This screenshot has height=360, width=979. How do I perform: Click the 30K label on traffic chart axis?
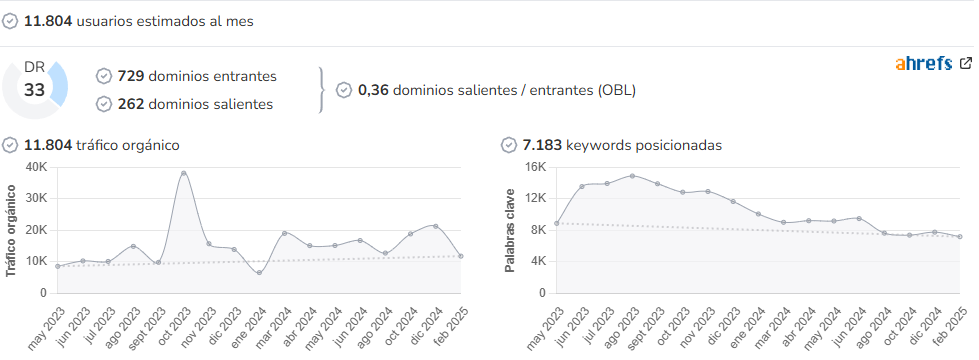(36, 198)
